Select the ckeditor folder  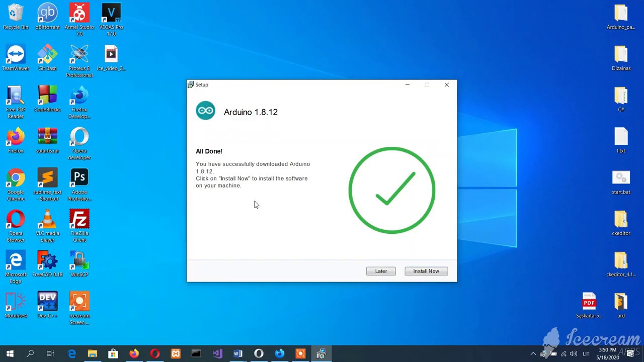pyautogui.click(x=621, y=223)
